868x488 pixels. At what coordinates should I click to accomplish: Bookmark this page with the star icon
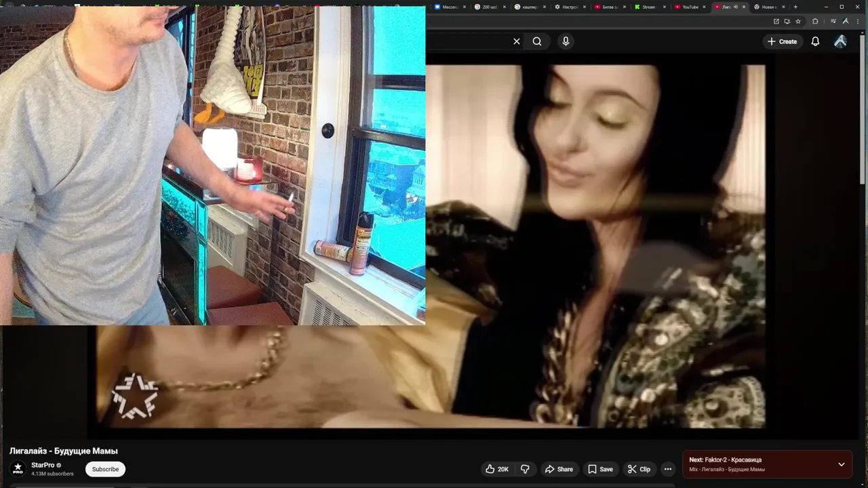pyautogui.click(x=798, y=21)
